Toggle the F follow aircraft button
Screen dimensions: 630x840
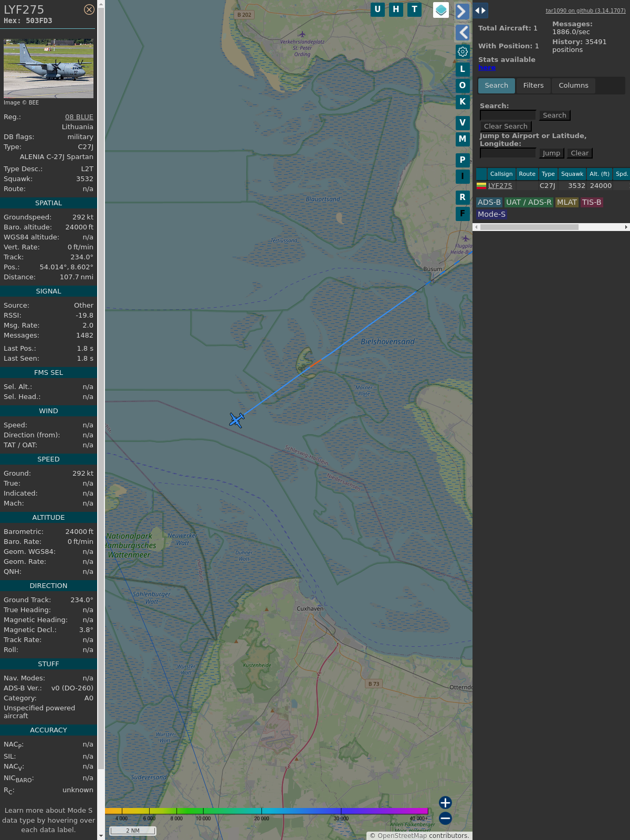(x=463, y=214)
